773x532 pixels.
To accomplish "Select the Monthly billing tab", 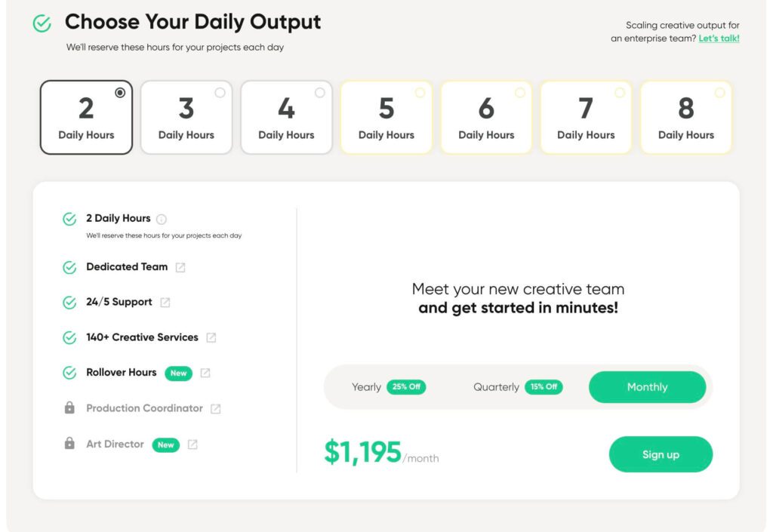I will [647, 387].
